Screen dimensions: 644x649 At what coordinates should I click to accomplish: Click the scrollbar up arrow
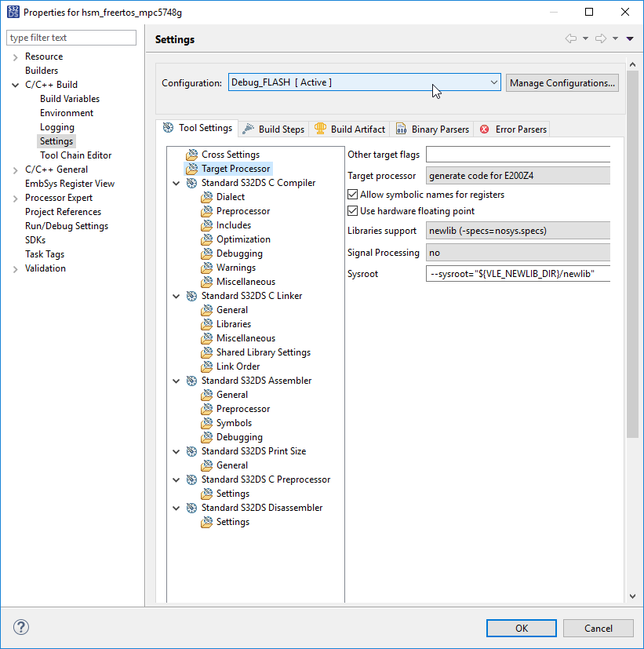click(x=632, y=64)
